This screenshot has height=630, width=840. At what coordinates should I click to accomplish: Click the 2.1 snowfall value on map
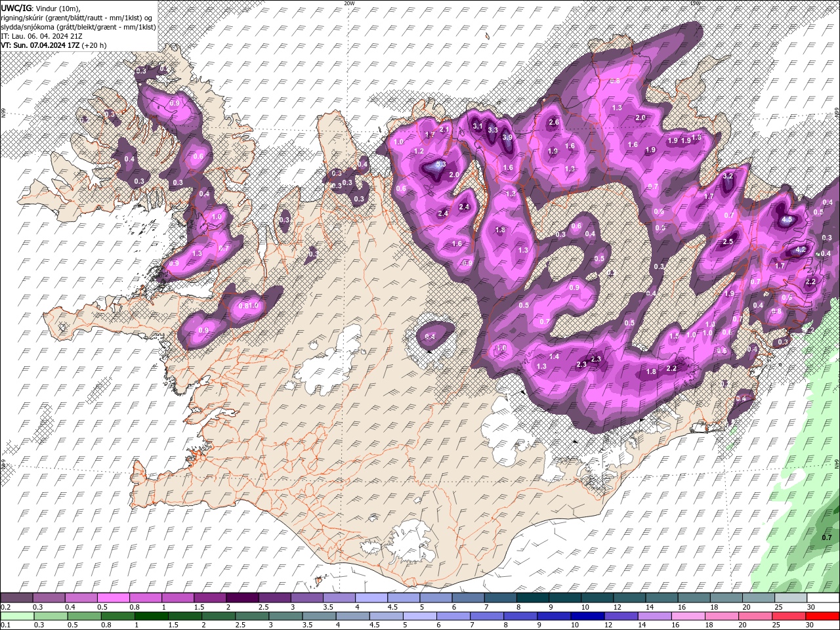coord(444,129)
